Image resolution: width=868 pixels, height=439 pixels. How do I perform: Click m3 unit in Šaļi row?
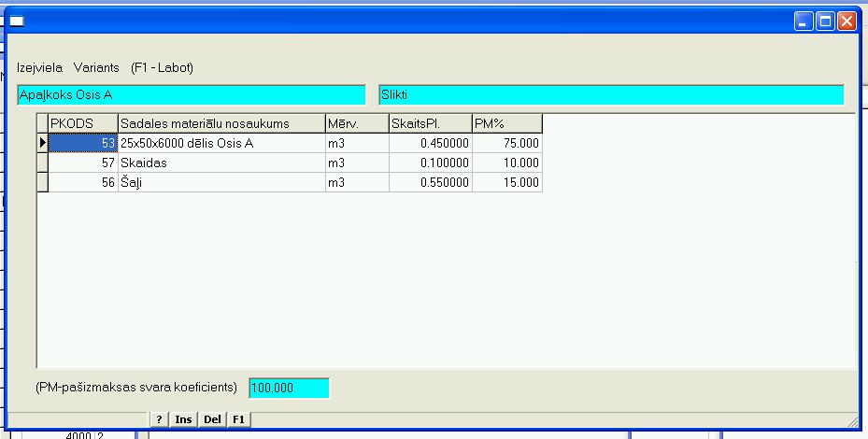point(357,182)
